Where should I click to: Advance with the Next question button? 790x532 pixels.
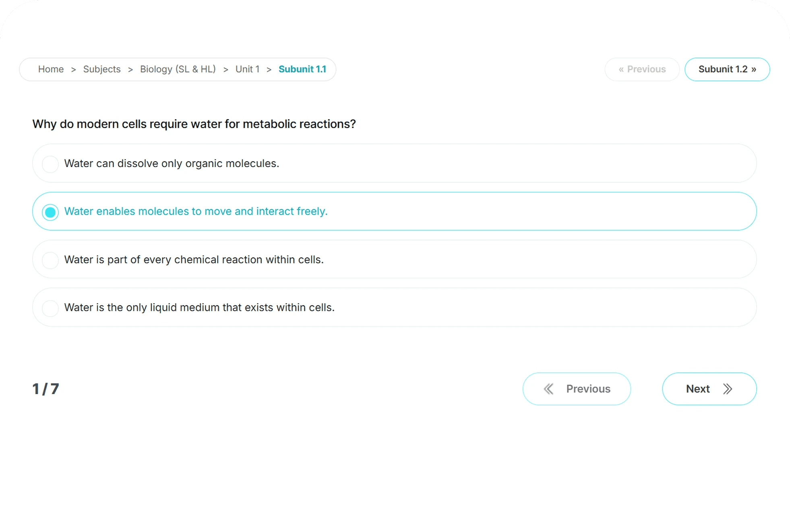tap(709, 389)
